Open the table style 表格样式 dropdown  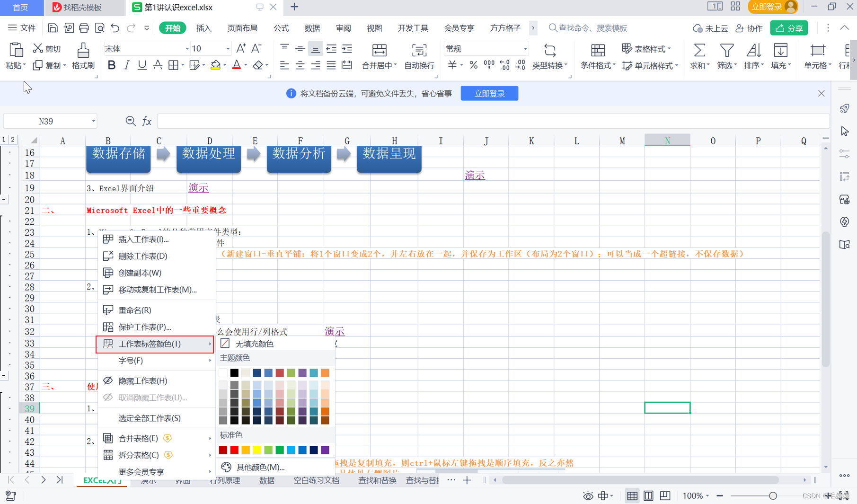pyautogui.click(x=646, y=49)
